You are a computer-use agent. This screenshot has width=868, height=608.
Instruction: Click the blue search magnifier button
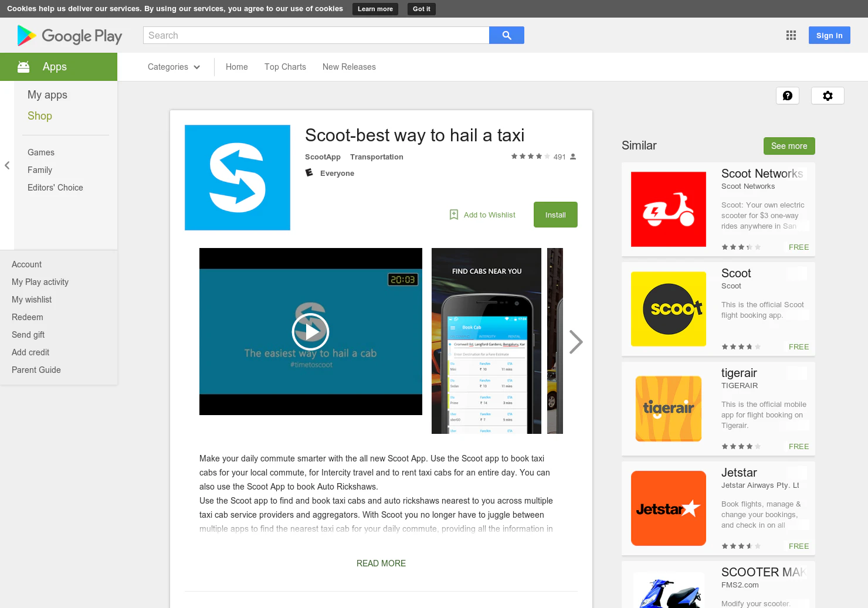click(x=507, y=35)
